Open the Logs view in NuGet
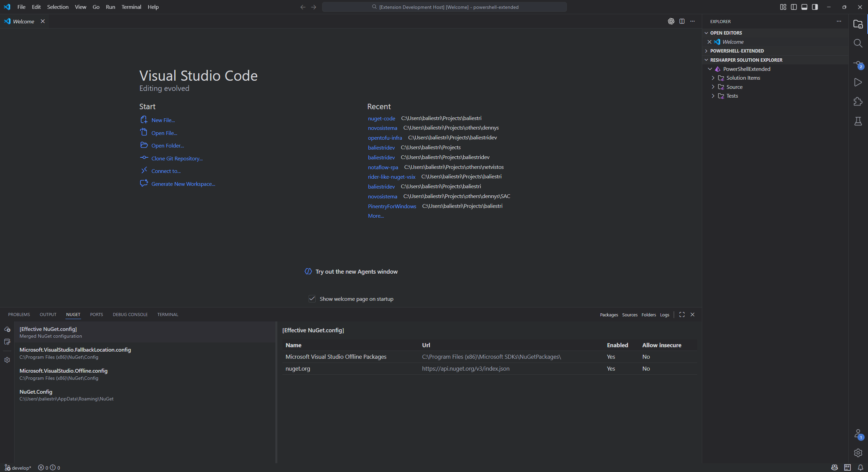868x472 pixels. click(x=665, y=315)
